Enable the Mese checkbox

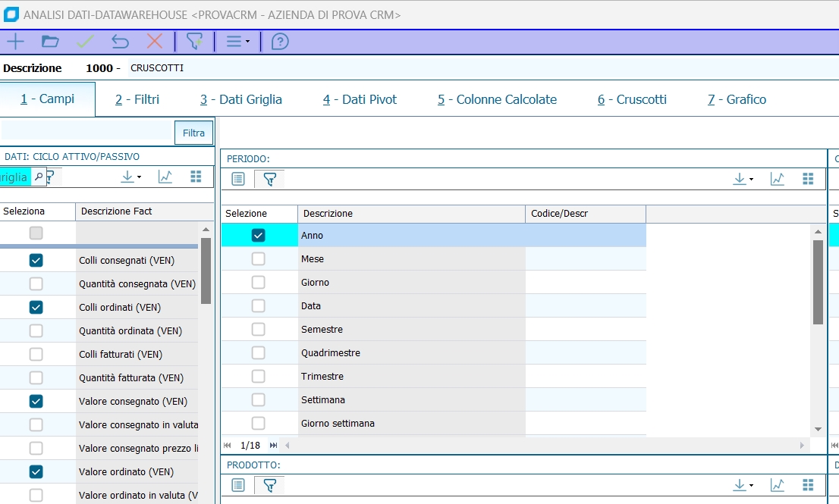259,259
